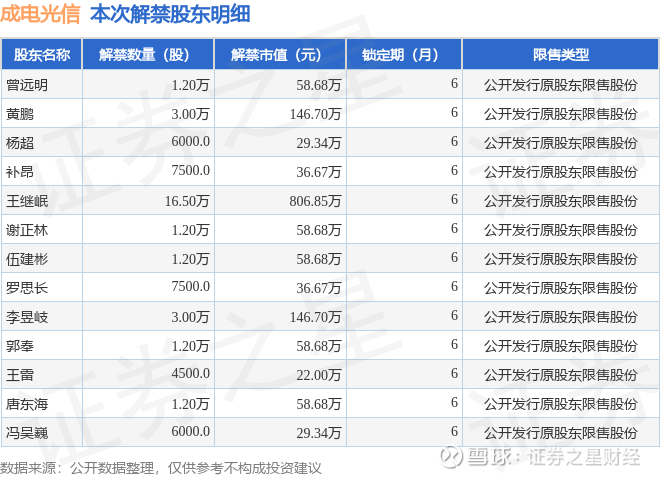Select shareholder name 曾远明
This screenshot has width=660, height=477.
click(27, 85)
